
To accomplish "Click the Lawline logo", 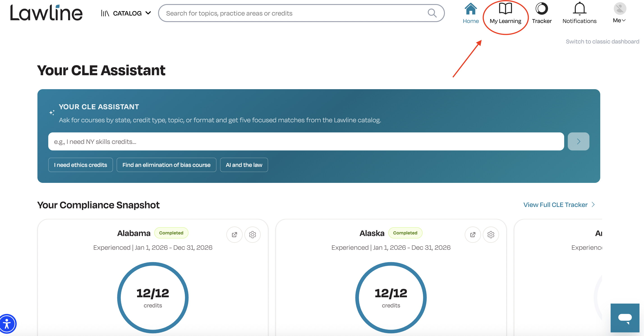I will pyautogui.click(x=46, y=12).
